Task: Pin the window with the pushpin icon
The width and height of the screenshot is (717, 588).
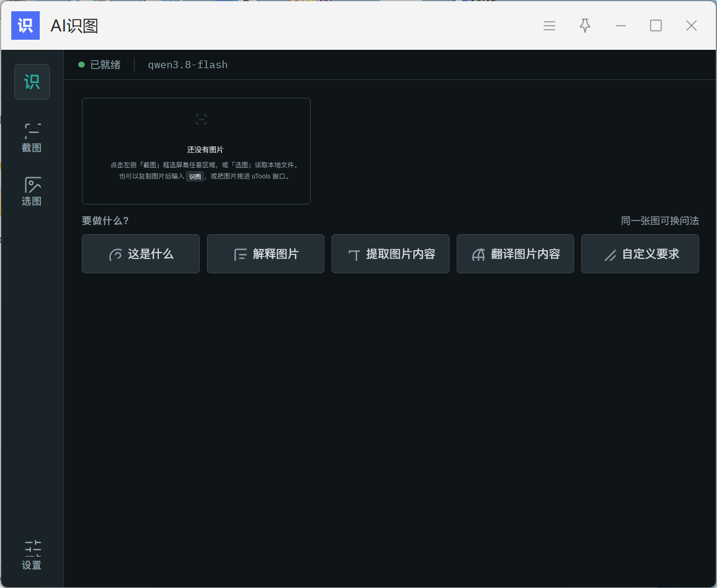Action: pyautogui.click(x=585, y=25)
